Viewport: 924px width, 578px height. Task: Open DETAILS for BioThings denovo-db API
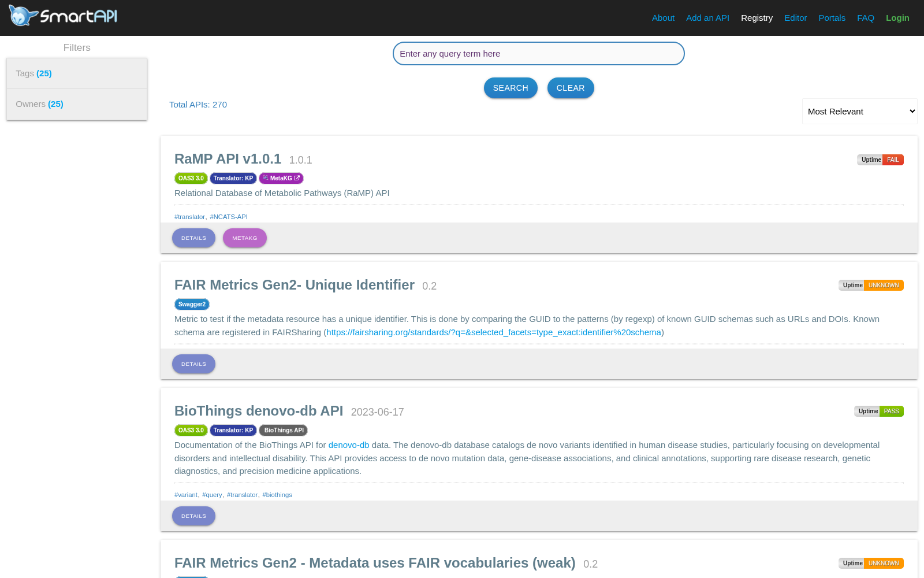[x=193, y=516]
